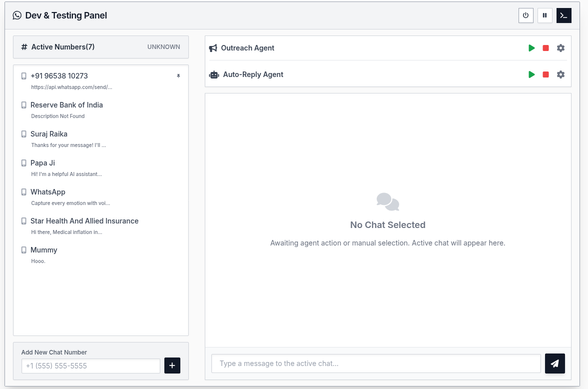Open Outreach Agent settings gear
This screenshot has width=588, height=389.
click(561, 48)
